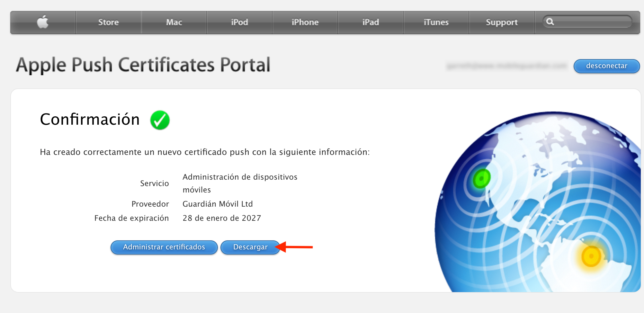Open iTunes from the navigation bar

pos(436,22)
